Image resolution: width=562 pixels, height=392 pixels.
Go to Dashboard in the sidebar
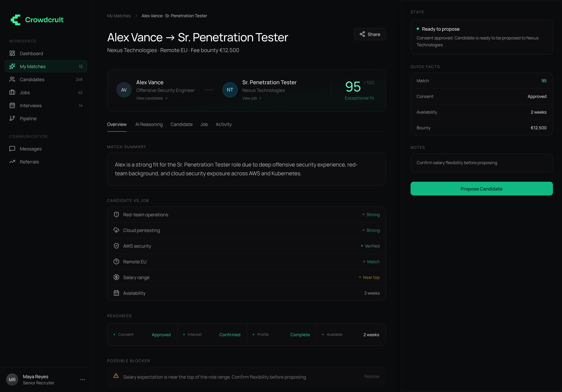tap(46, 53)
